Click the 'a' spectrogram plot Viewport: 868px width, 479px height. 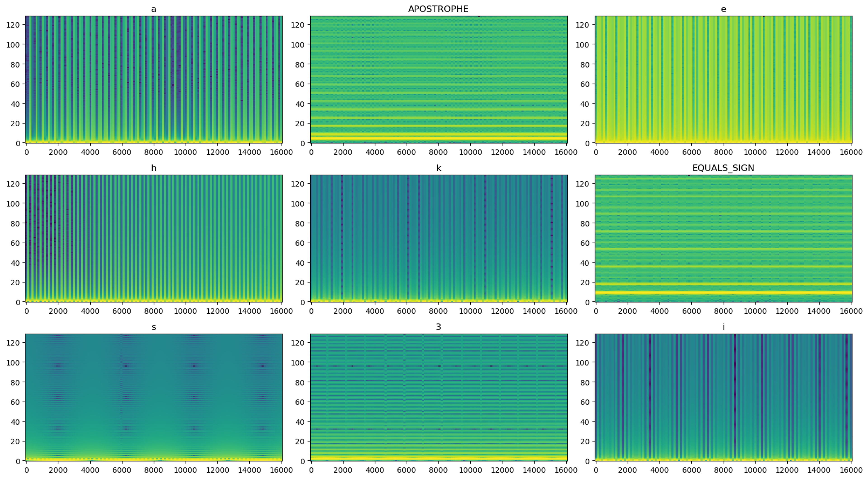coord(154,80)
